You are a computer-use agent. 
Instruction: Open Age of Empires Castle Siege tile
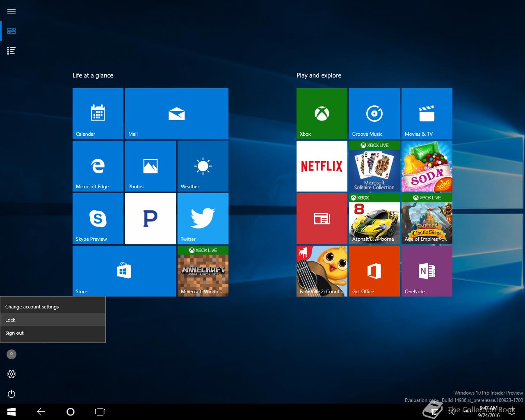[427, 219]
